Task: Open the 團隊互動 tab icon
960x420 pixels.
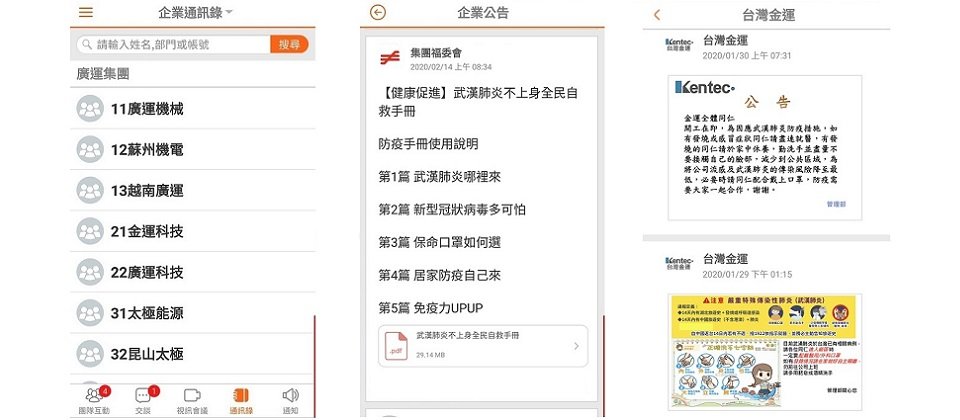Action: click(93, 396)
